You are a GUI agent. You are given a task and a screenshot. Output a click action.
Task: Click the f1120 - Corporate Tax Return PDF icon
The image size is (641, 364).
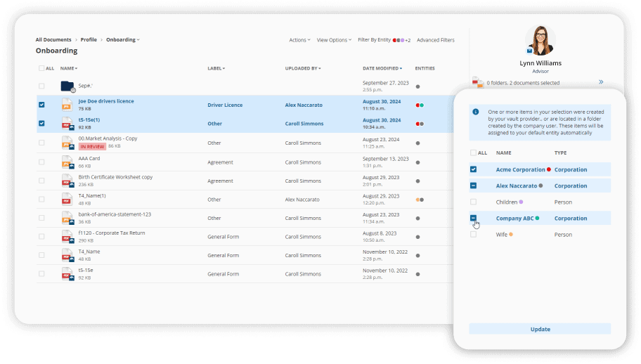[x=67, y=237]
